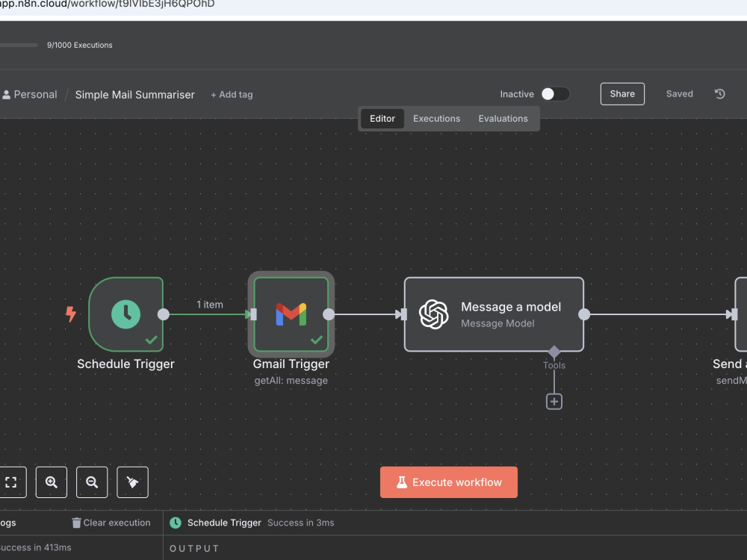Click the 1 item connection label
This screenshot has width=747, height=560.
[x=210, y=305]
